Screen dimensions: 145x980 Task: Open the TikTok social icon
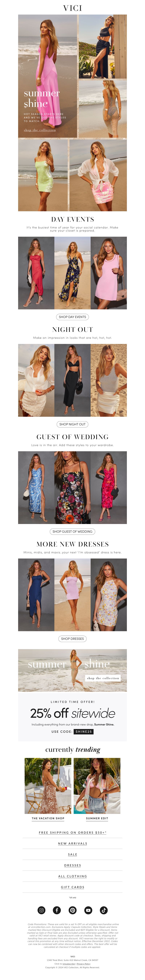(104, 910)
